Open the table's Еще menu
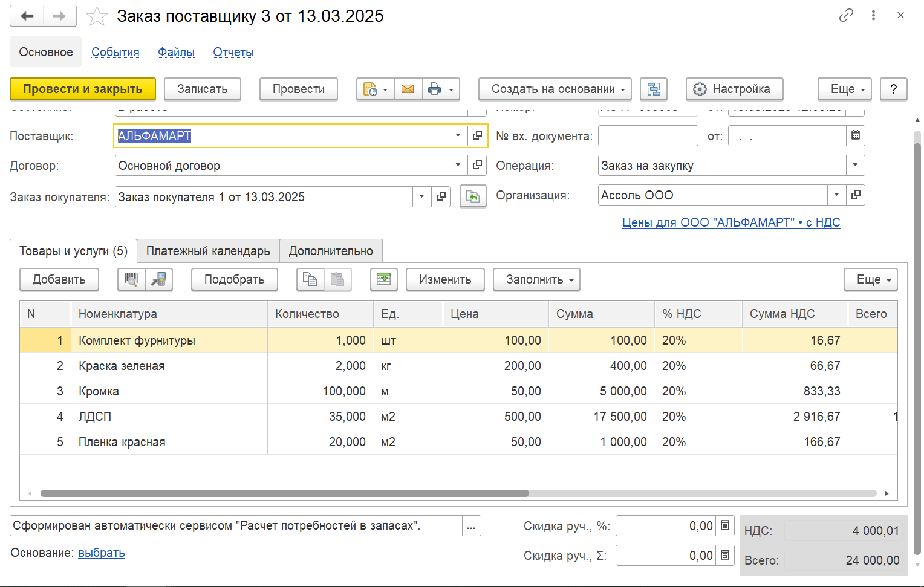Image resolution: width=924 pixels, height=587 pixels. click(x=871, y=279)
